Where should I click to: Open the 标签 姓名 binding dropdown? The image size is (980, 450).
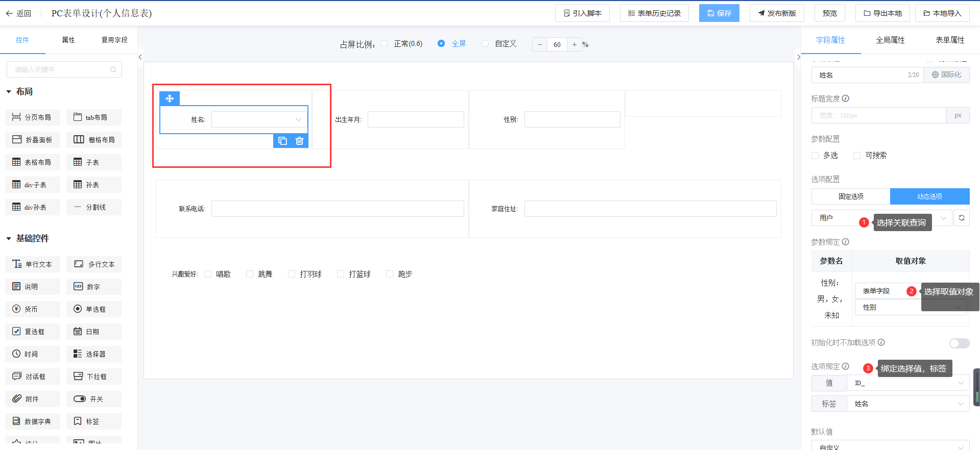pyautogui.click(x=908, y=404)
